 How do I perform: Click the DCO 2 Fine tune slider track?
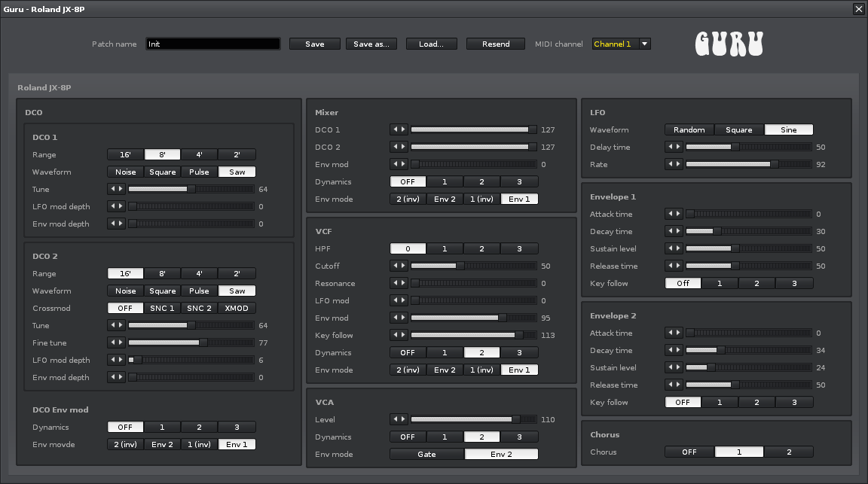191,343
